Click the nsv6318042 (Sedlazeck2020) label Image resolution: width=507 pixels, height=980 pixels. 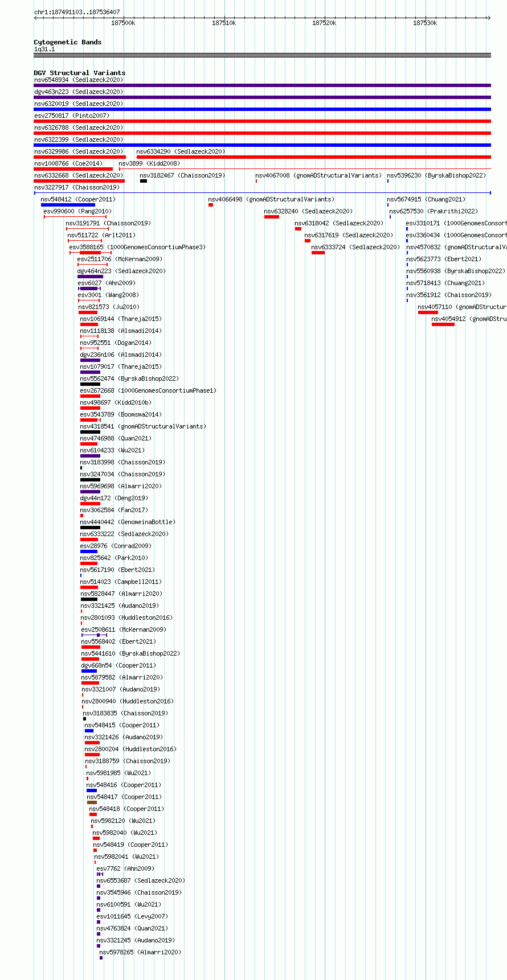tap(340, 223)
